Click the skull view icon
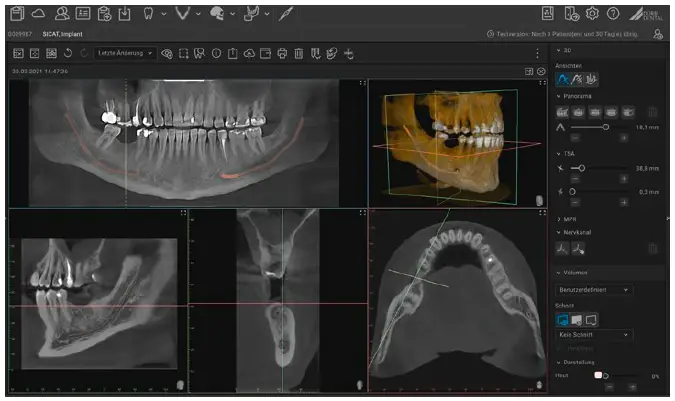This screenshot has height=401, width=675. pyautogui.click(x=216, y=13)
